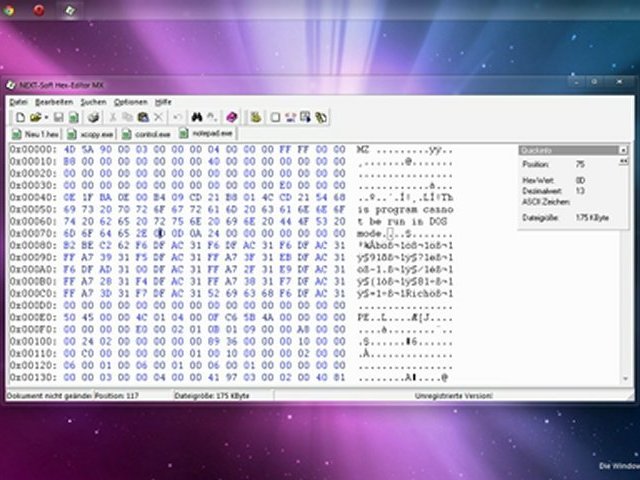Click the binoculars Search icon

tap(197, 117)
